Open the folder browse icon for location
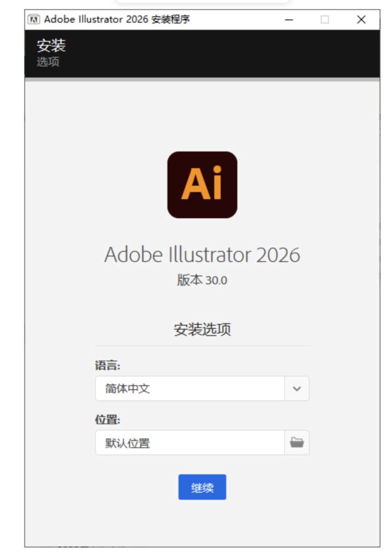Image resolution: width=392 pixels, height=559 pixels. (x=296, y=442)
